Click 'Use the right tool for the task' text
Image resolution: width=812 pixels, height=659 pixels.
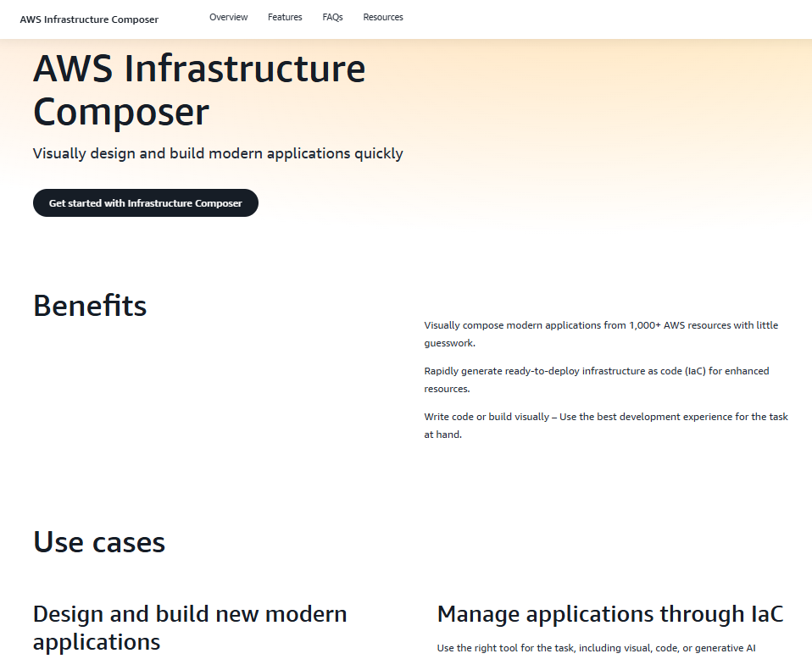[596, 648]
